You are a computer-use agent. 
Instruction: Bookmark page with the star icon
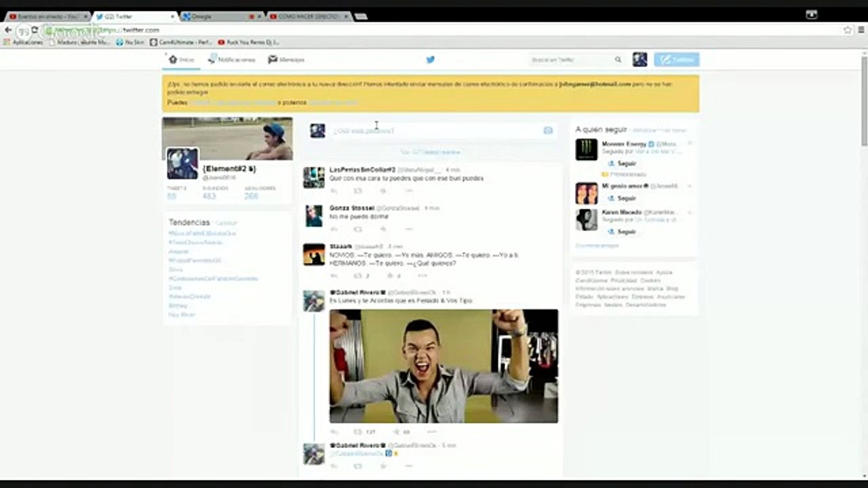tap(847, 30)
